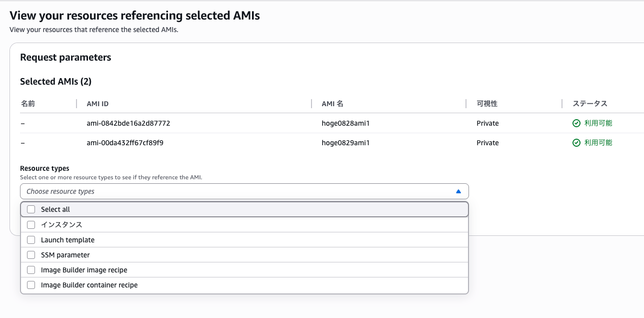Click the Selected AMIs (2) heading
The height and width of the screenshot is (318, 644).
[55, 81]
